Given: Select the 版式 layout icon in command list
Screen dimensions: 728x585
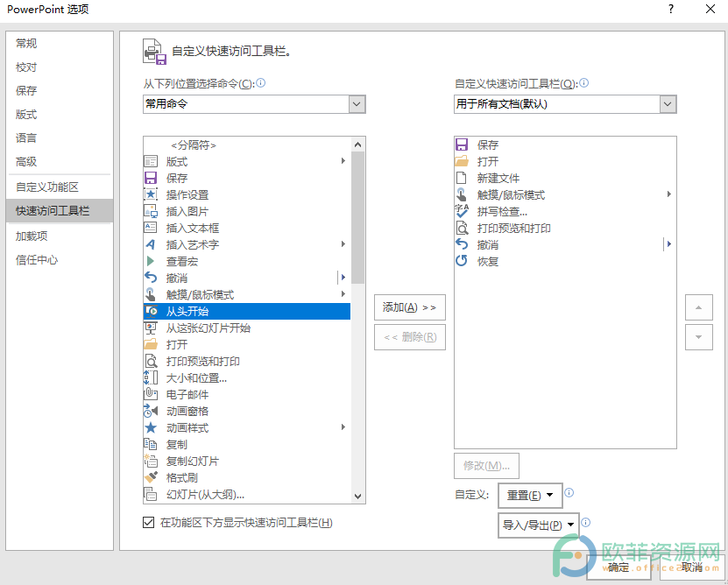Looking at the screenshot, I should point(151,161).
